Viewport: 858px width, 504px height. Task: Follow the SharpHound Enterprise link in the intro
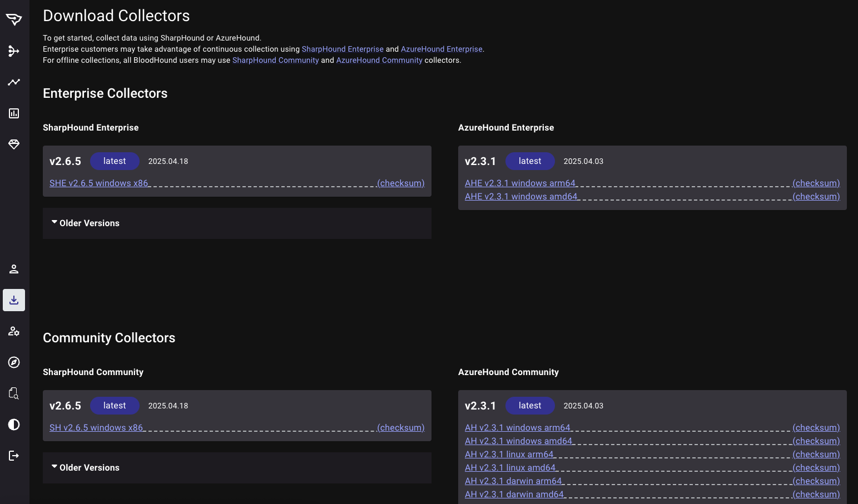coord(343,49)
